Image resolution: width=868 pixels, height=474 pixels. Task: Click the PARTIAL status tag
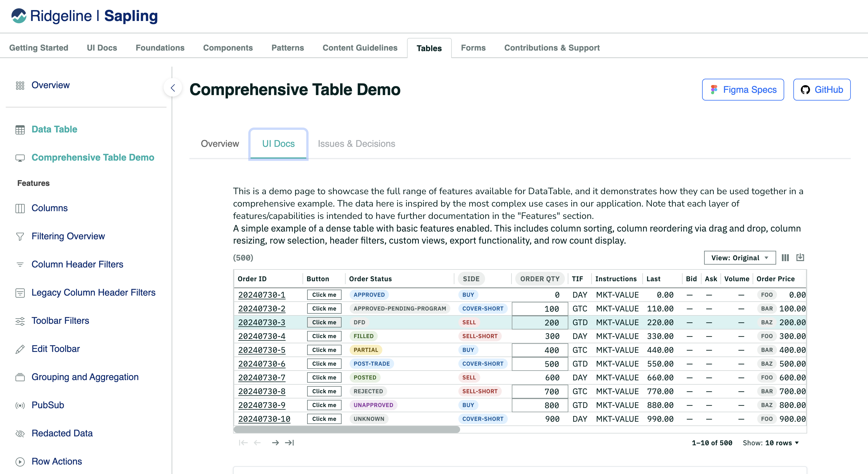coord(366,350)
